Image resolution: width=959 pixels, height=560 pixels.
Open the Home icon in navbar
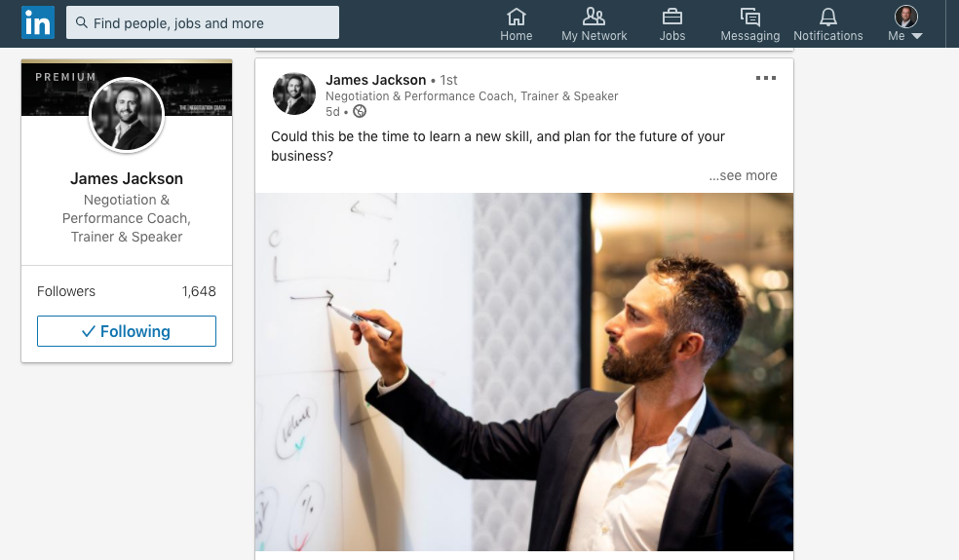pos(517,17)
